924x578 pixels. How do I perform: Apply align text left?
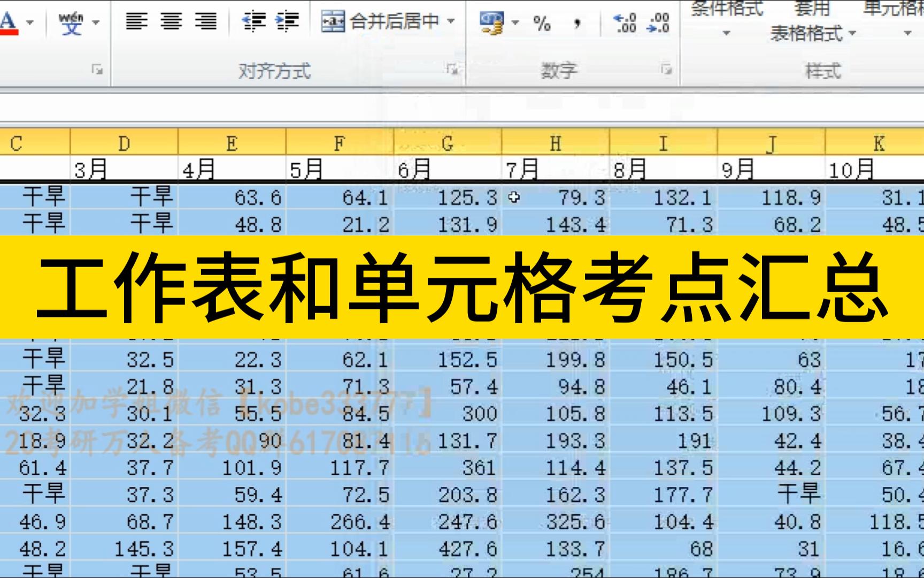[x=137, y=21]
